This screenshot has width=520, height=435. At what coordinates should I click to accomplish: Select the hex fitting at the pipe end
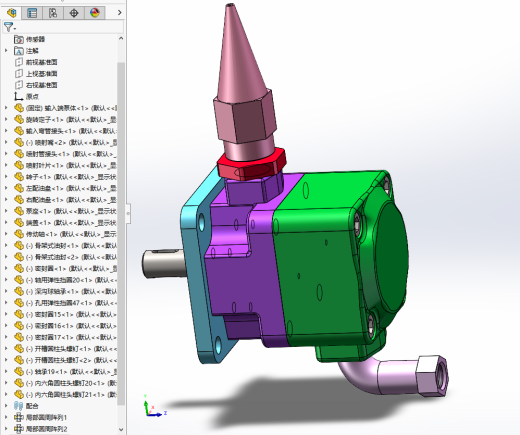tap(432, 376)
